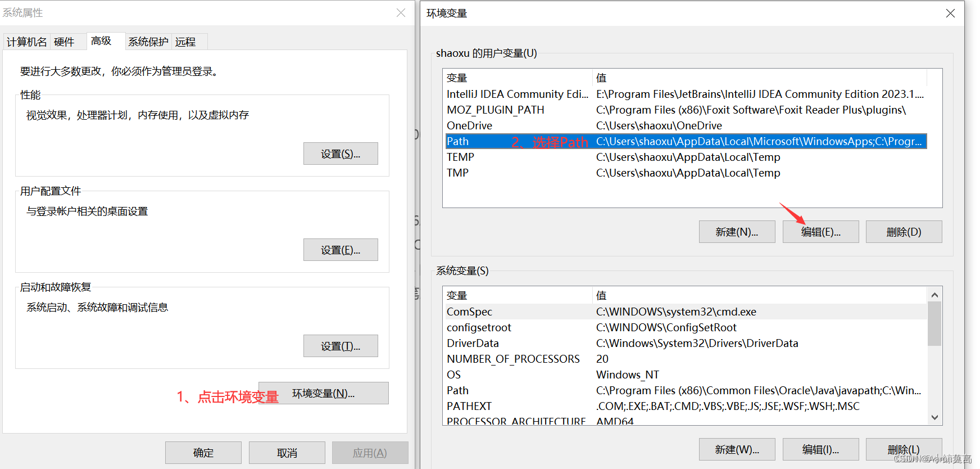
Task: Open 设置(E) for 用户配置文件
Action: (341, 250)
